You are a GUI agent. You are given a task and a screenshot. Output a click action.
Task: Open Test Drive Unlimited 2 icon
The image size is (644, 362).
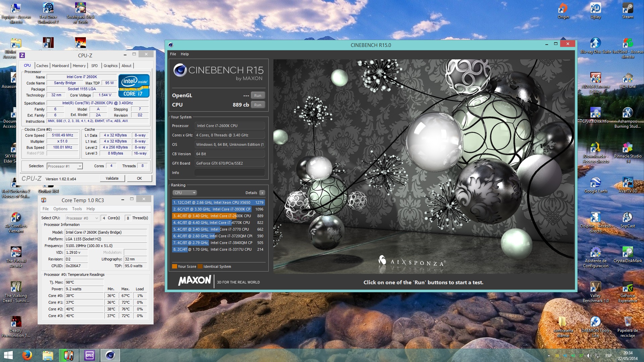(x=48, y=13)
